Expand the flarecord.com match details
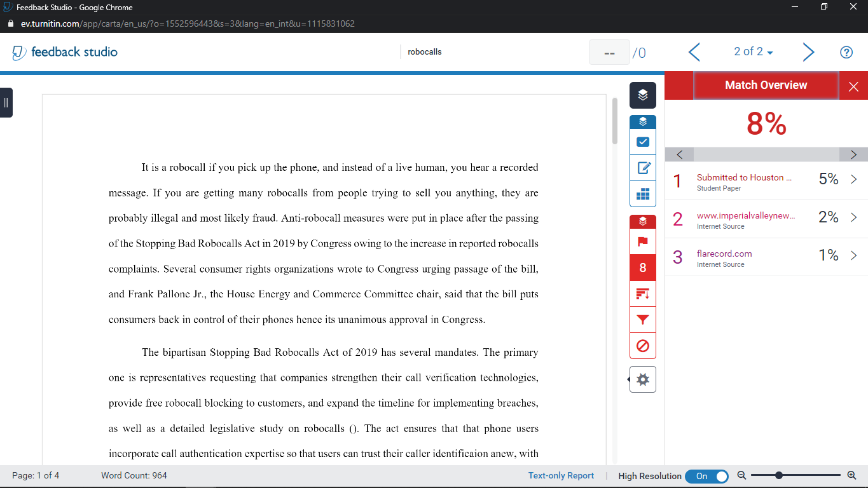 click(x=853, y=256)
